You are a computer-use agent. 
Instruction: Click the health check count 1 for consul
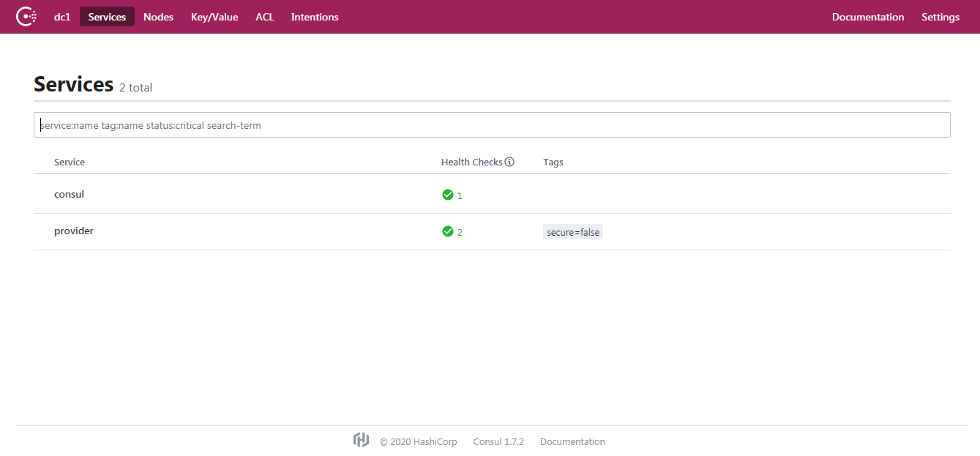460,195
